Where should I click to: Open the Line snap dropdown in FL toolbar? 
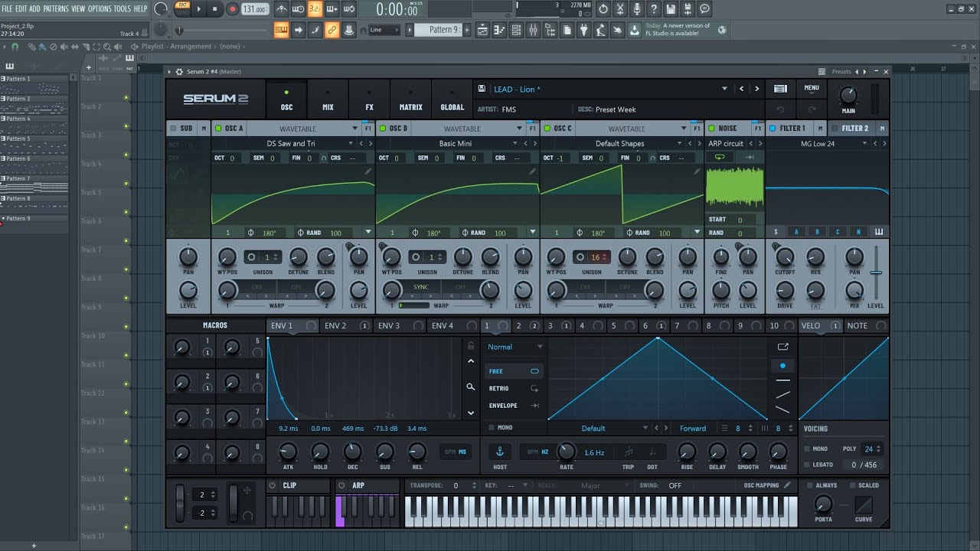[384, 30]
